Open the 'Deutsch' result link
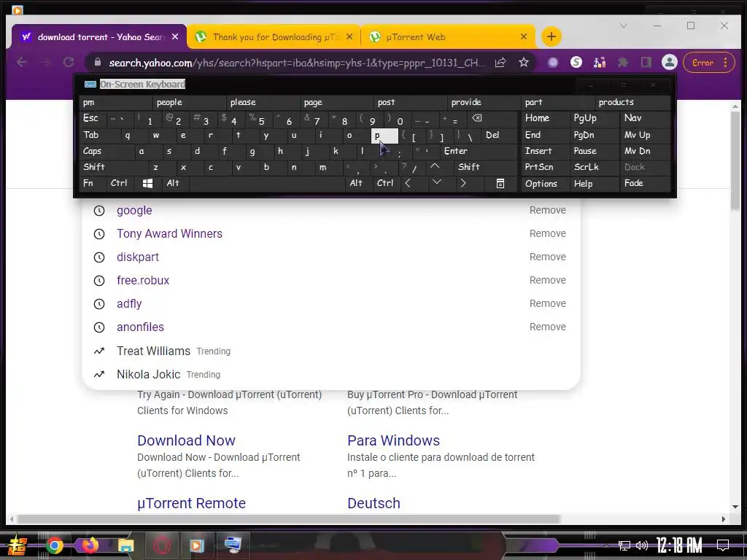747x560 pixels. [x=374, y=503]
